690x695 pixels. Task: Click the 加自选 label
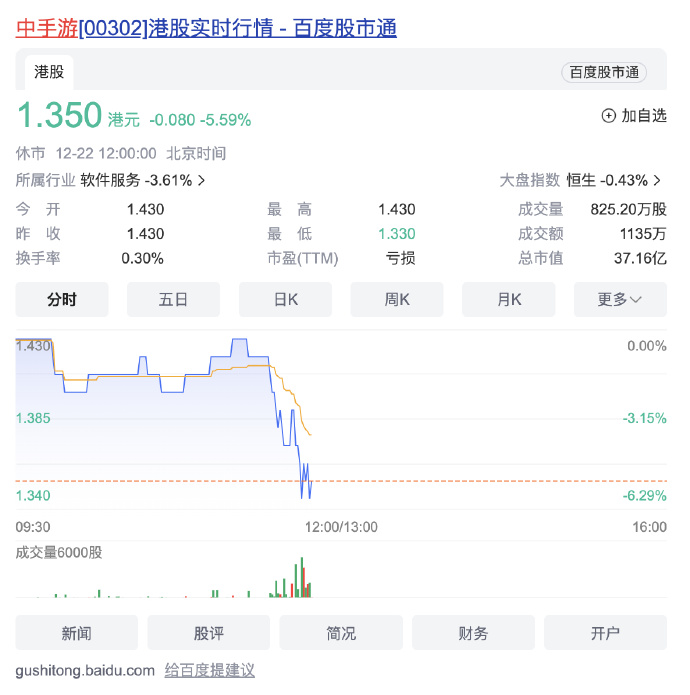[644, 116]
